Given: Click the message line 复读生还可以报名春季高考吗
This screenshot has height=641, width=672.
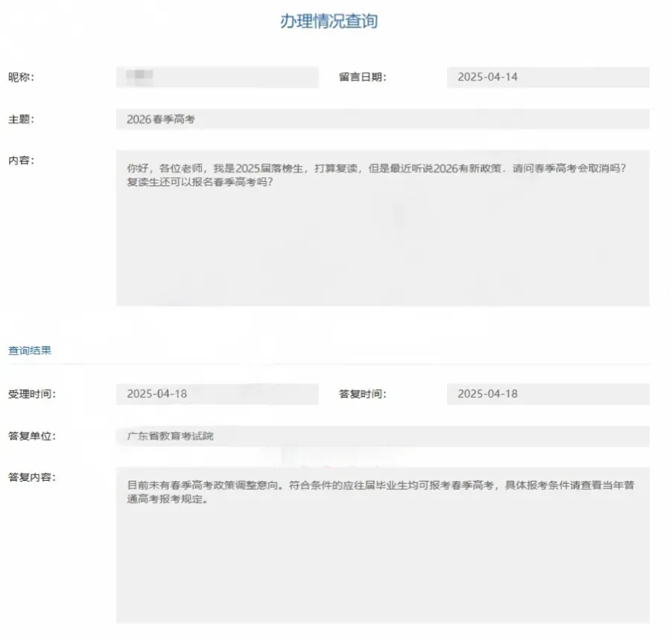Looking at the screenshot, I should click(x=200, y=182).
